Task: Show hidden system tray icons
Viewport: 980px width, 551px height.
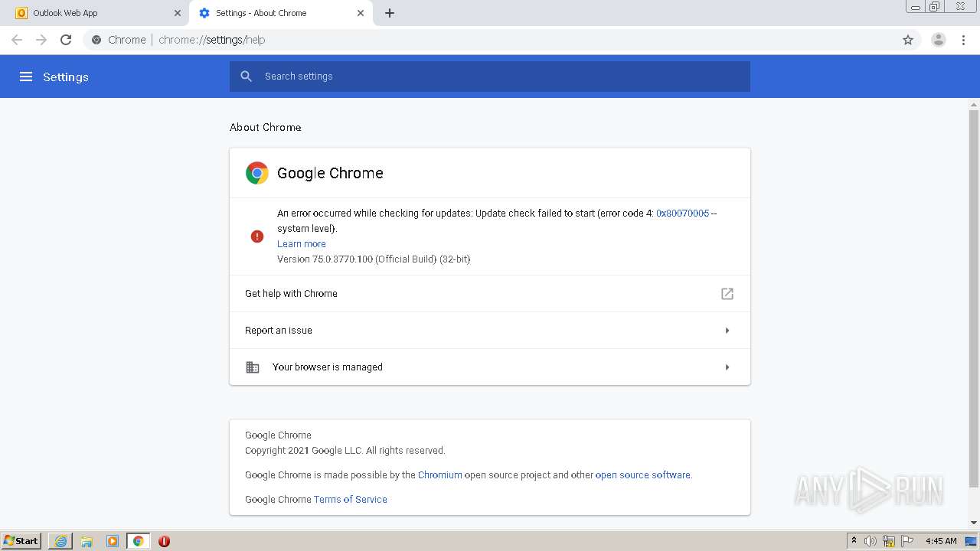Action: click(x=854, y=541)
